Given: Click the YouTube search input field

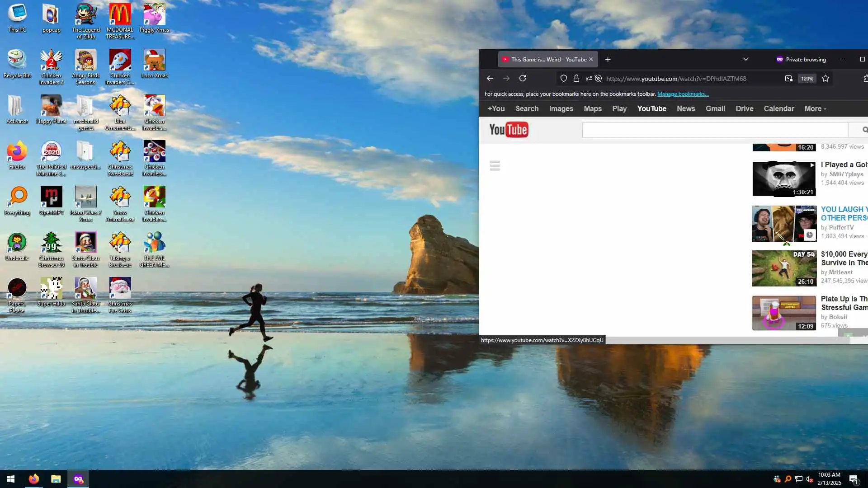Looking at the screenshot, I should tap(714, 130).
